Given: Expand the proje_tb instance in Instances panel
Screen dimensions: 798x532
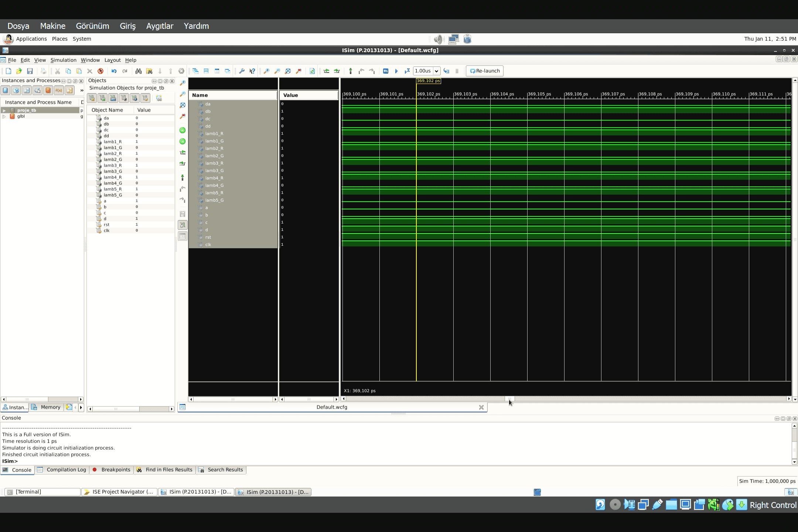Looking at the screenshot, I should (x=4, y=110).
